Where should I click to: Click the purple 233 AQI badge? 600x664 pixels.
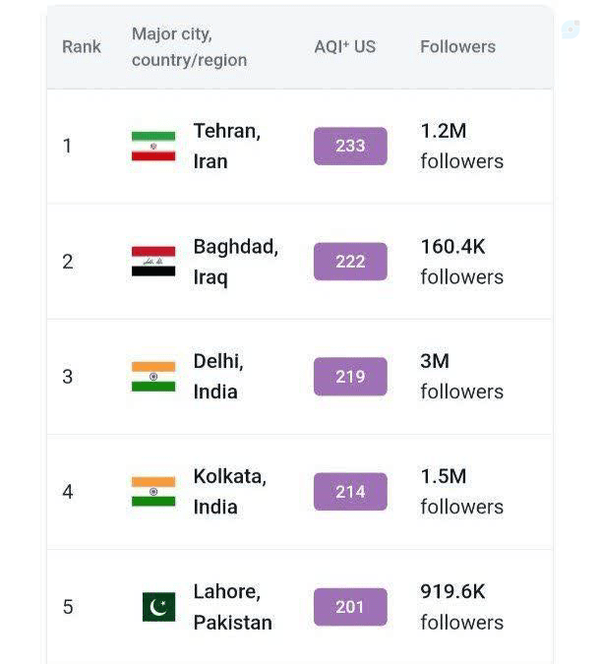point(351,146)
